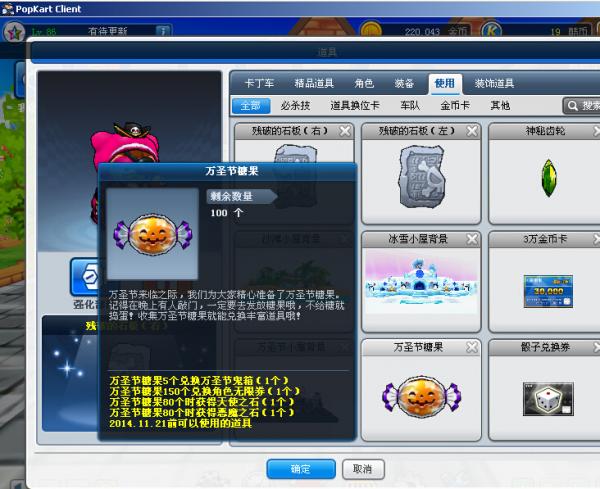Click the 剩余数量 label in tooltip
Screen dimensions: 600x489
(242, 197)
